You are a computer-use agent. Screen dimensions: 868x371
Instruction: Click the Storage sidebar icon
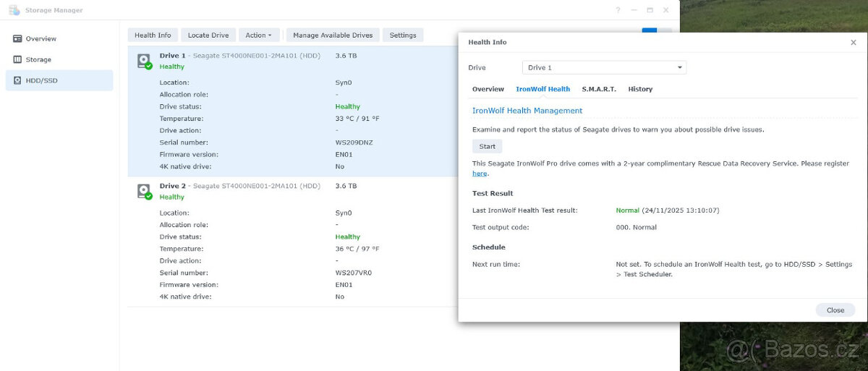tap(17, 59)
